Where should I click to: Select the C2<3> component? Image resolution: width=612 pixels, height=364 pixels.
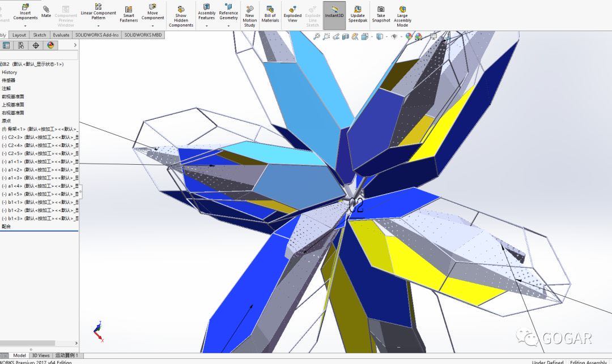(x=40, y=137)
